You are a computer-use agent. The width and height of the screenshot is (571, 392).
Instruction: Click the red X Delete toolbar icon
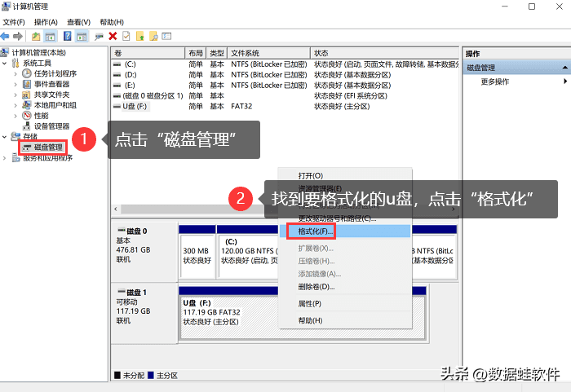[x=113, y=37]
